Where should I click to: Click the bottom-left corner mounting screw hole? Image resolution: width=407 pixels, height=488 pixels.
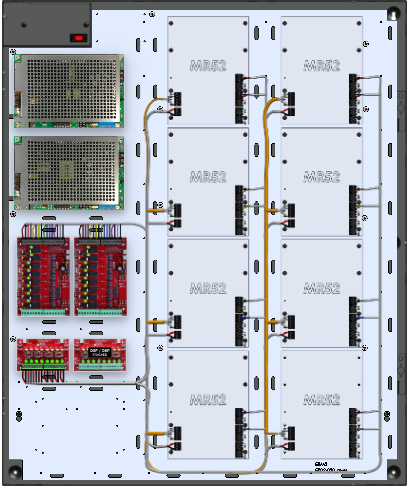point(14,472)
